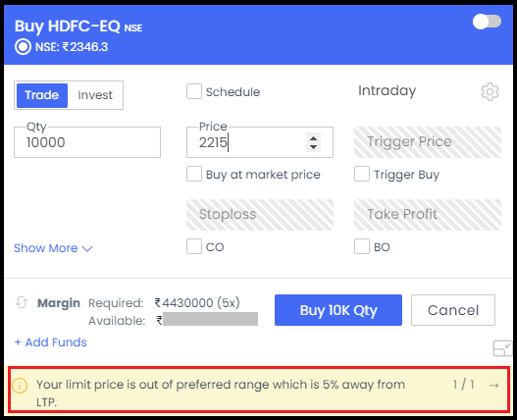
Task: Click the 1 / 1 notification counter
Action: pos(463,385)
